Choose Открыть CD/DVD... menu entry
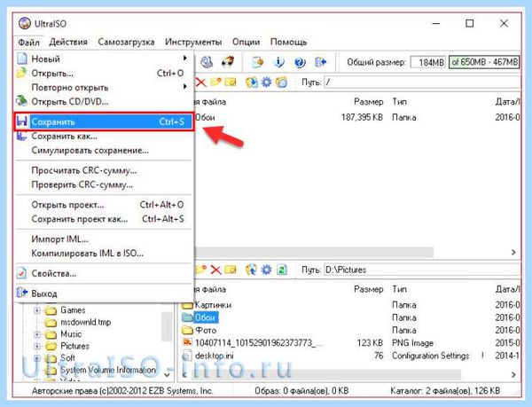 pos(104,101)
